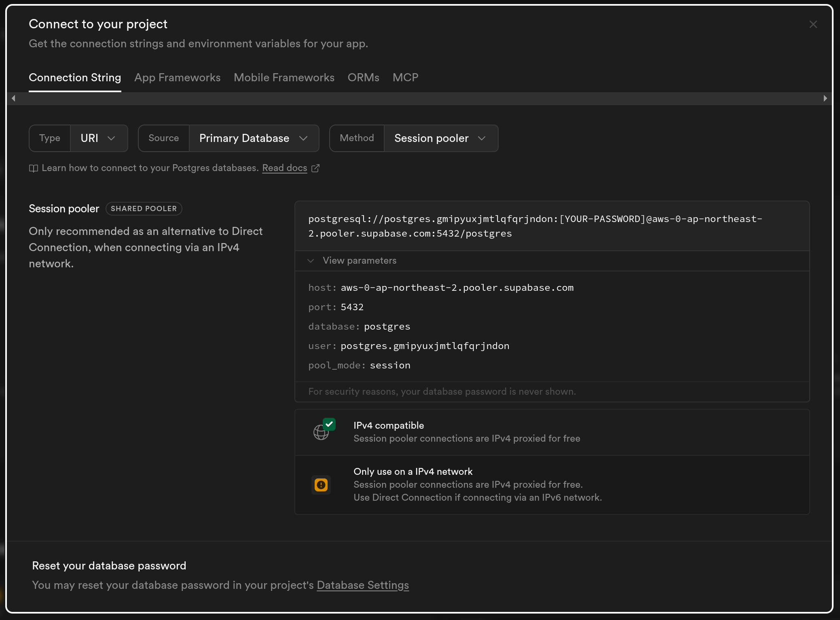Click the database value postgres

[387, 326]
